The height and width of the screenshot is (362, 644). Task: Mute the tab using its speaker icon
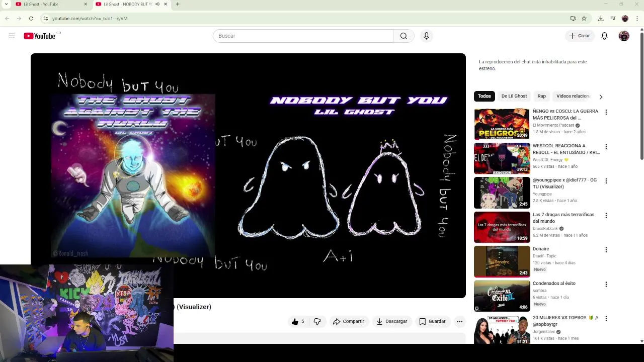(157, 4)
